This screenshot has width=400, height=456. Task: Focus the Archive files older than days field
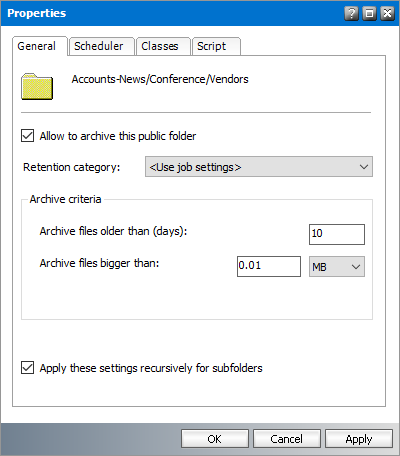(337, 234)
